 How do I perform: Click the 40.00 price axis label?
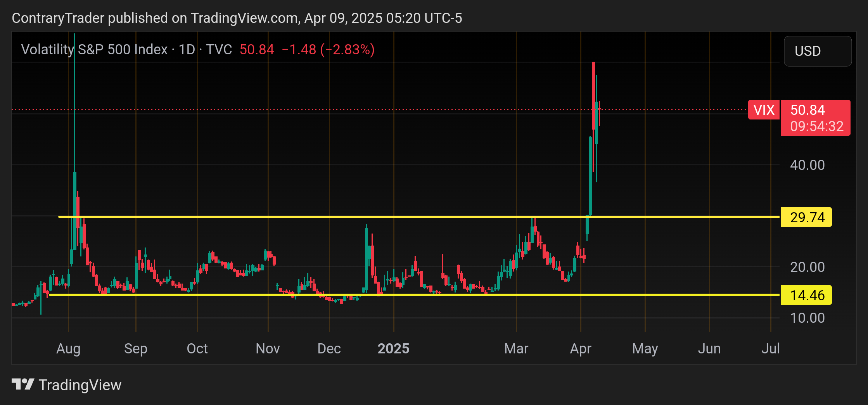807,165
